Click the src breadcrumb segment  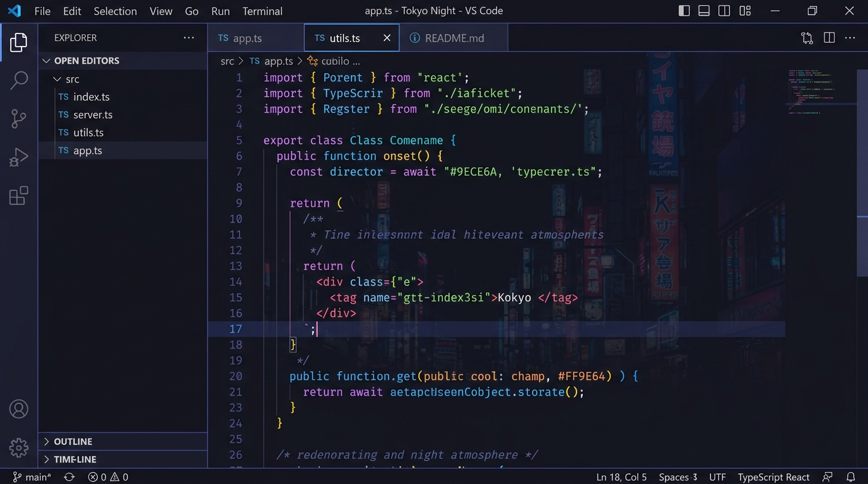[227, 61]
